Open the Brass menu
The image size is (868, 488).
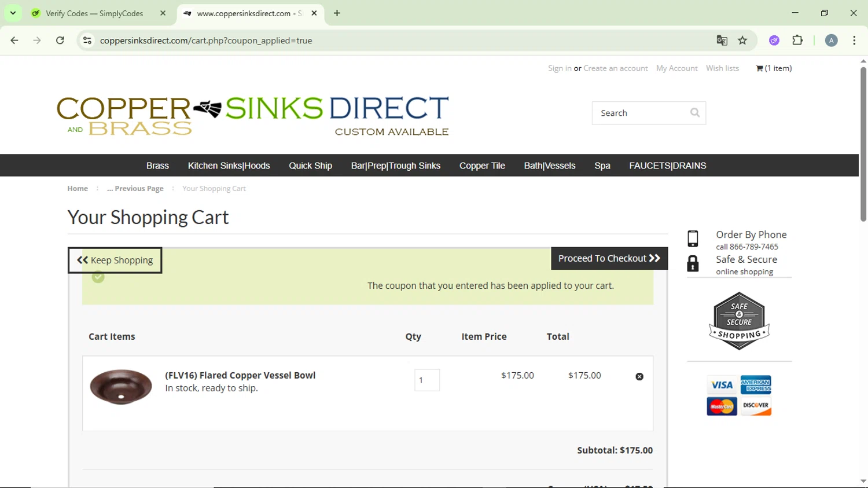[157, 166]
